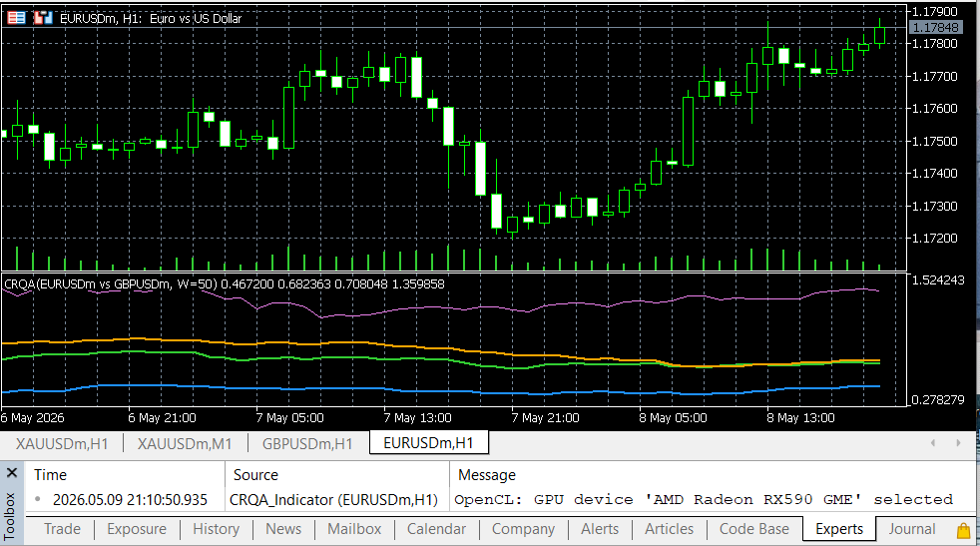Click the CRQA indicator label in subwindow
Image resolution: width=980 pixels, height=546 pixels.
(225, 283)
